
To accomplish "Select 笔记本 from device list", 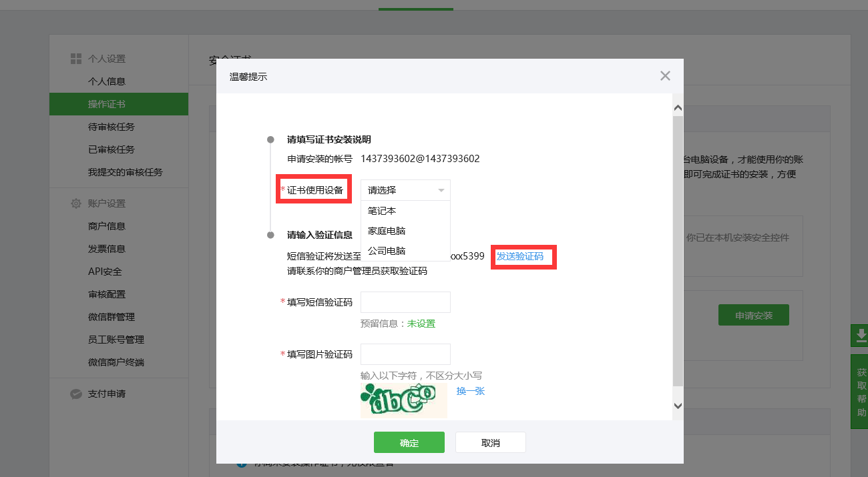I will 383,211.
